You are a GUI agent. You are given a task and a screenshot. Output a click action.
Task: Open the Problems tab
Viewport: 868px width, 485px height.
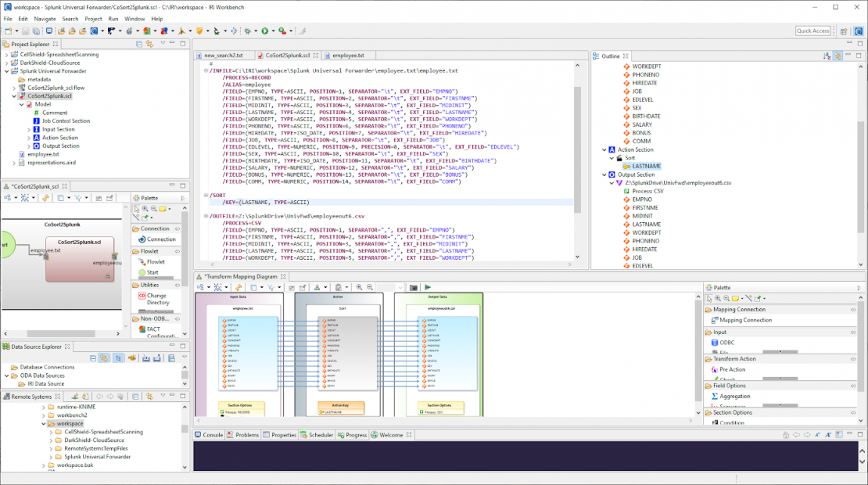pos(242,435)
